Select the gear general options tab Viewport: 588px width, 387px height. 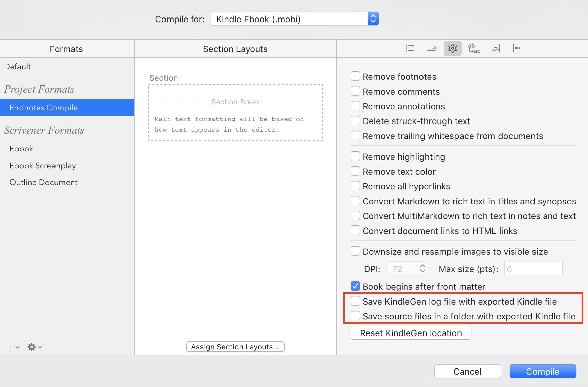(452, 48)
